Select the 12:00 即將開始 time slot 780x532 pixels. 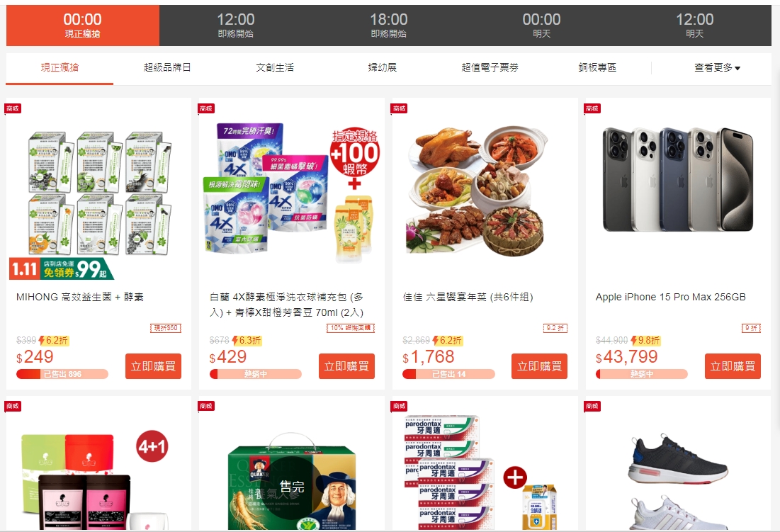[x=236, y=26]
